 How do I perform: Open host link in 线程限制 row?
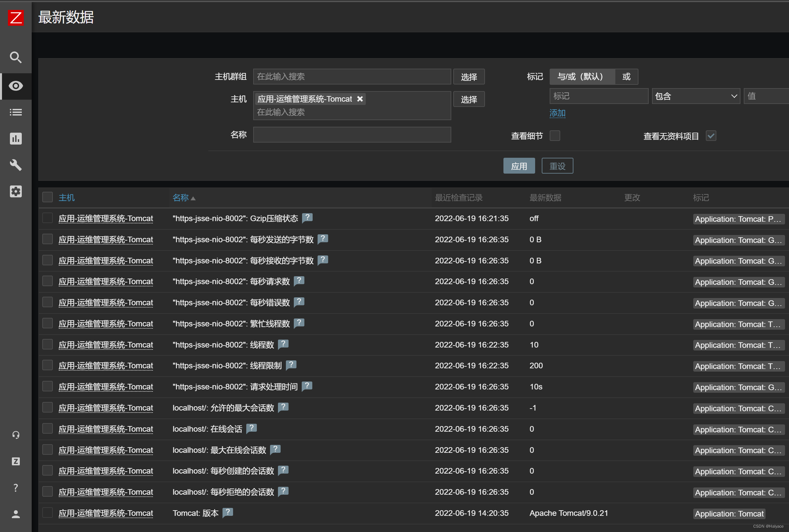pos(106,366)
